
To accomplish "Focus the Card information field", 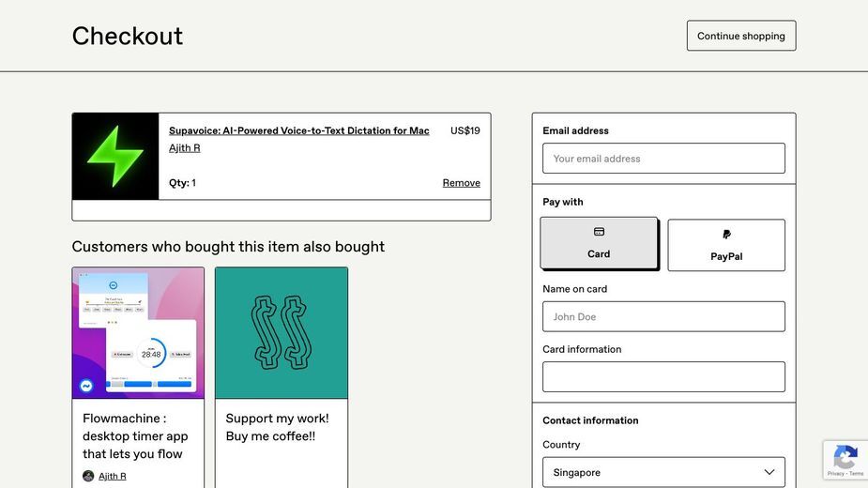I will (663, 376).
